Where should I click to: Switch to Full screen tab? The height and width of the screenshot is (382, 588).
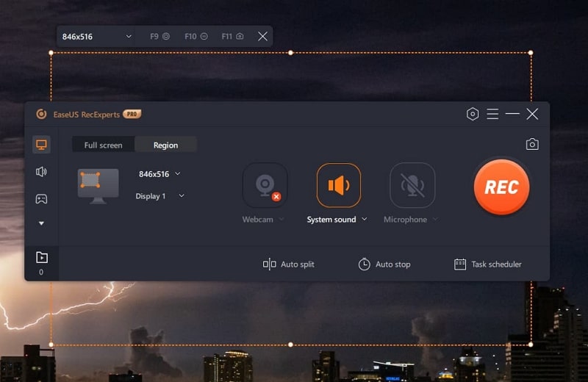(x=103, y=145)
